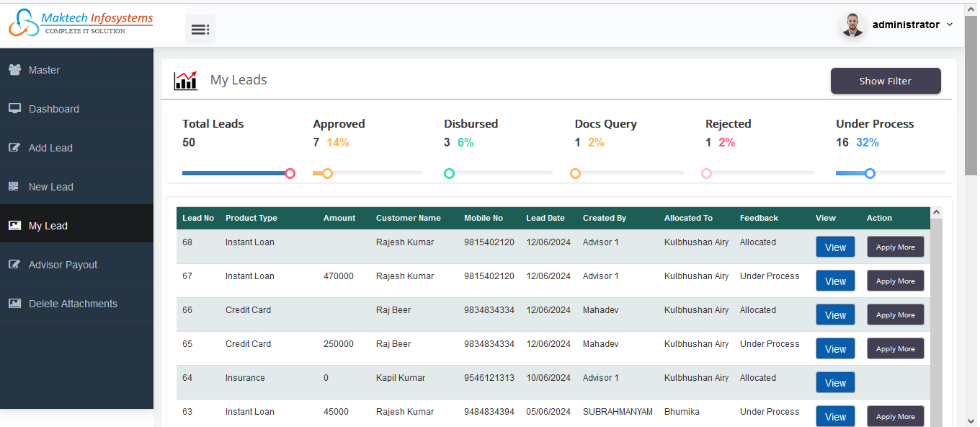Click the Delete Attachments image icon
Screen dimensions: 980x427
click(14, 304)
